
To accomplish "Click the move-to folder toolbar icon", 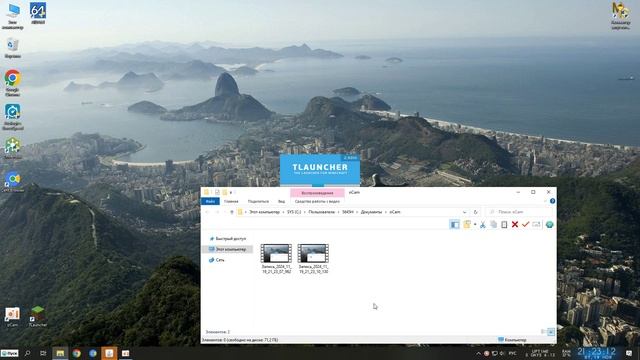I will (x=467, y=224).
